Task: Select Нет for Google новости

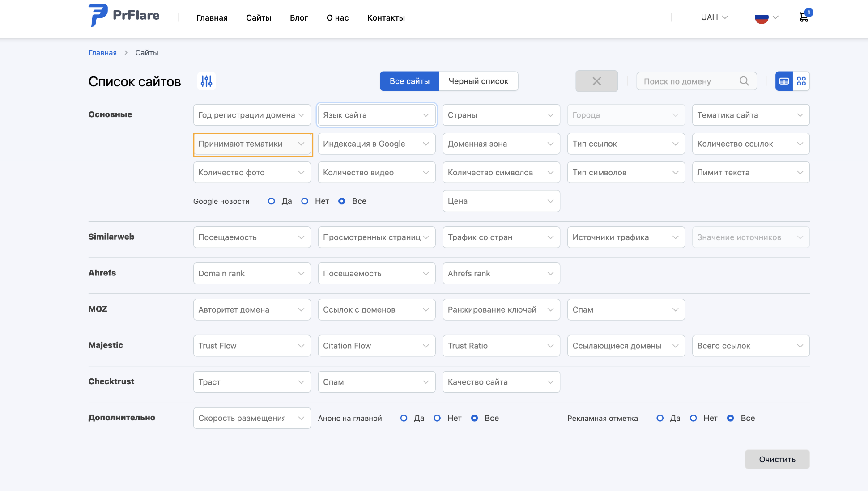Action: (305, 201)
